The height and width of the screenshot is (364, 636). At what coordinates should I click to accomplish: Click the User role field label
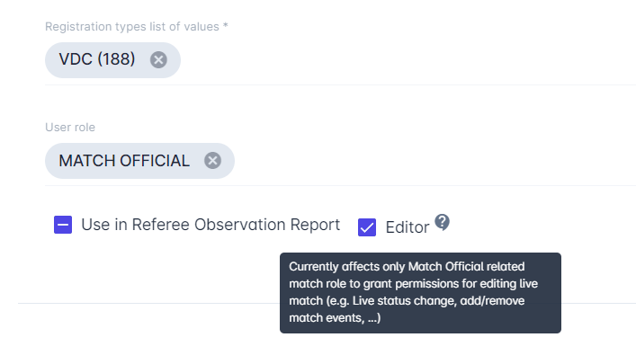[70, 127]
